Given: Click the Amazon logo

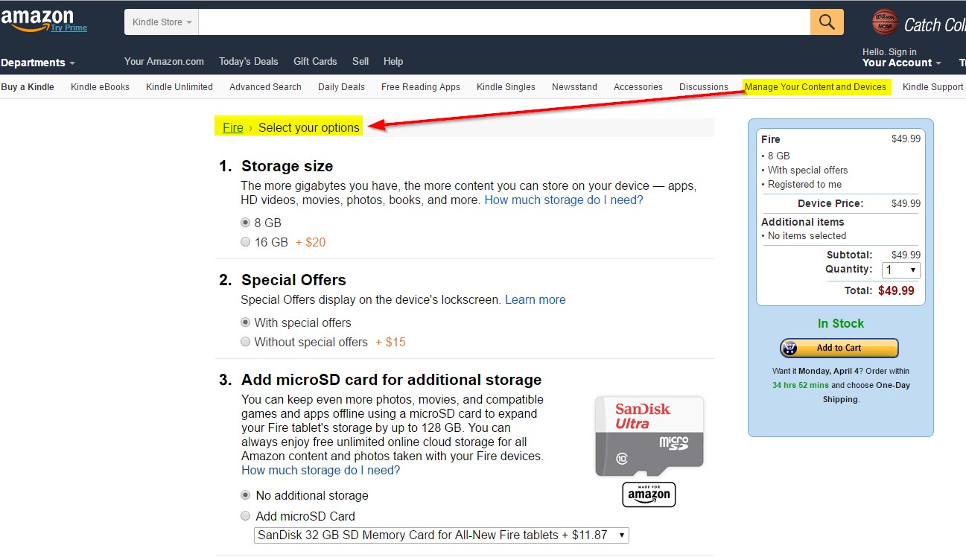Looking at the screenshot, I should pyautogui.click(x=37, y=19).
